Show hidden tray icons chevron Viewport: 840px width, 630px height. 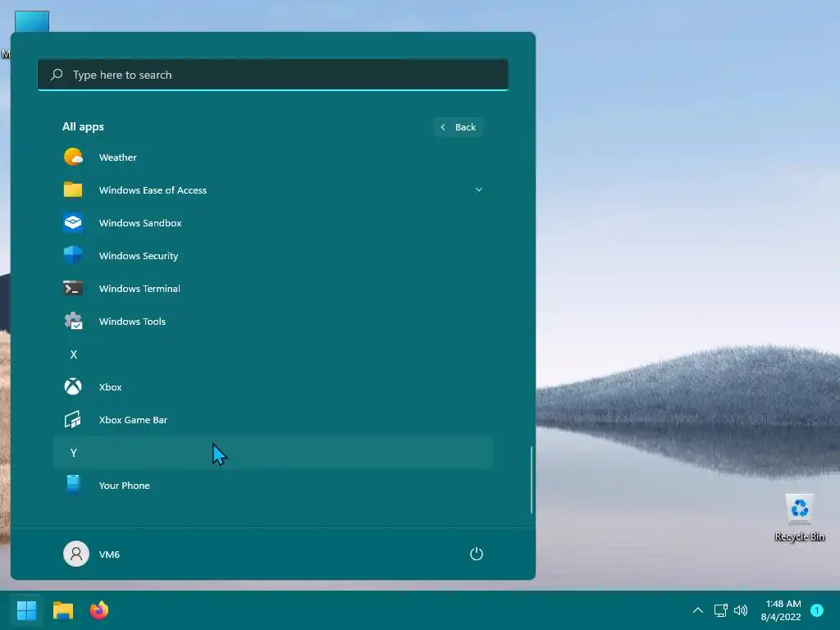coord(697,609)
